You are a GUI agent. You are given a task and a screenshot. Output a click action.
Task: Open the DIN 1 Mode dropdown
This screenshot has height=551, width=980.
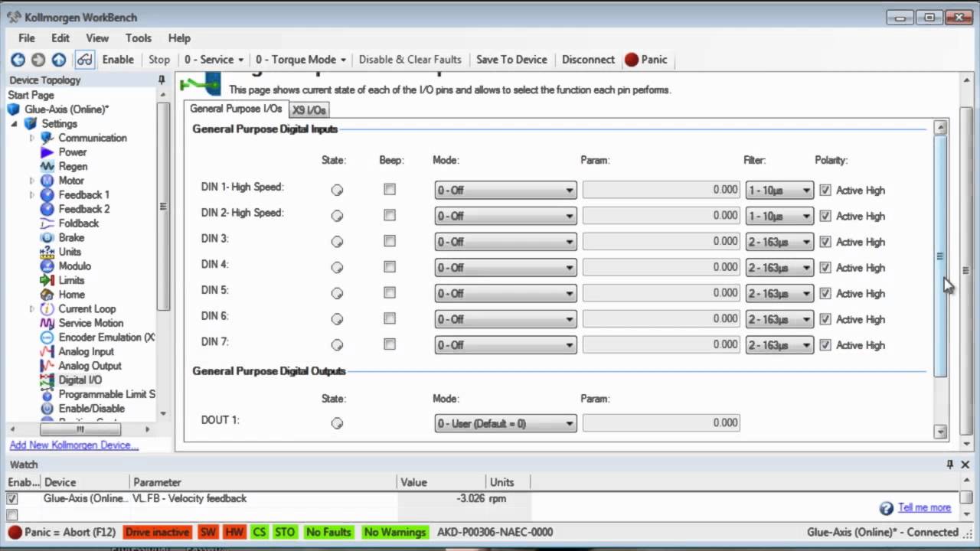tap(505, 191)
